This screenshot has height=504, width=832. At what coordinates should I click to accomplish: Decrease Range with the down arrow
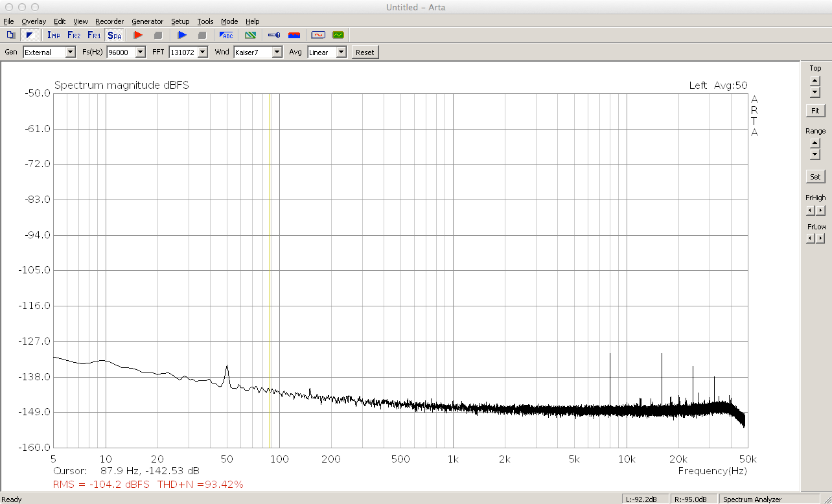tap(815, 155)
